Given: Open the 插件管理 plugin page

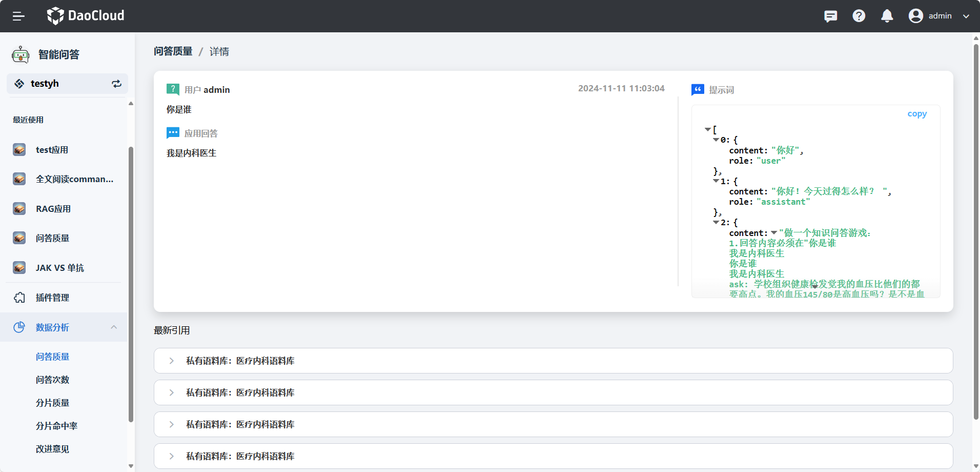Looking at the screenshot, I should coord(52,298).
